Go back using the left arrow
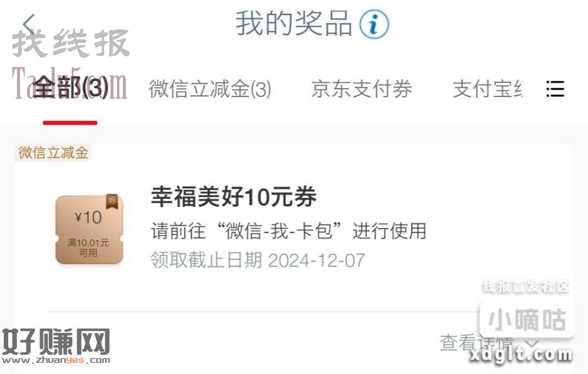 pos(29,25)
